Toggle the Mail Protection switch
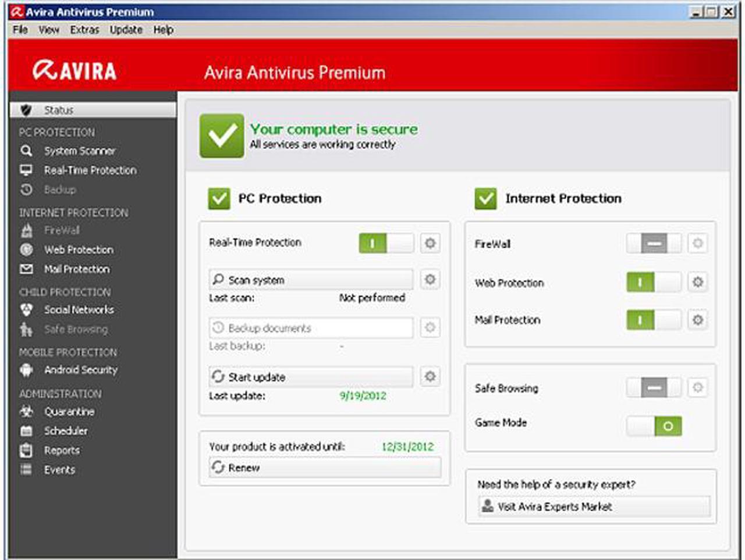745x560 pixels. 654,320
